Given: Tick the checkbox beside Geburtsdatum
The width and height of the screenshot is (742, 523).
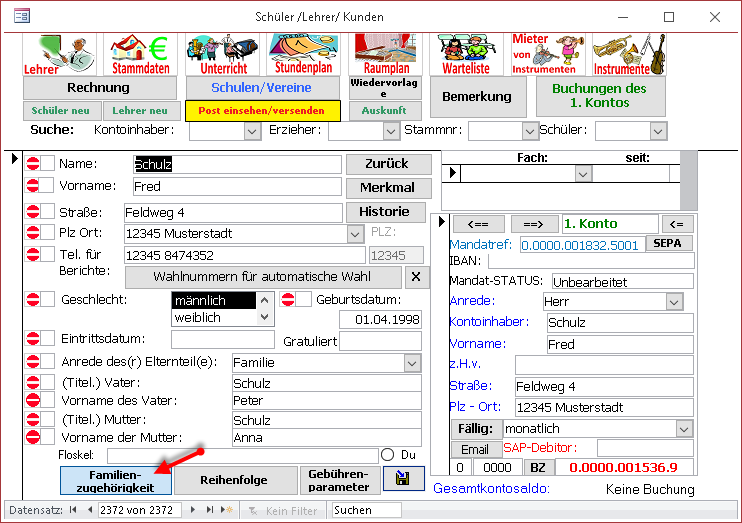Looking at the screenshot, I should (x=303, y=300).
